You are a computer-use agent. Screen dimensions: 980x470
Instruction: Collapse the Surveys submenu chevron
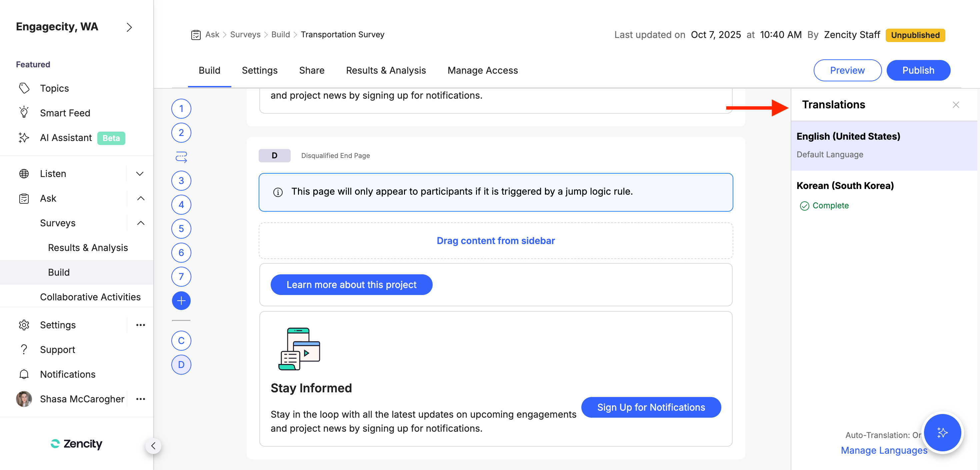click(x=140, y=223)
